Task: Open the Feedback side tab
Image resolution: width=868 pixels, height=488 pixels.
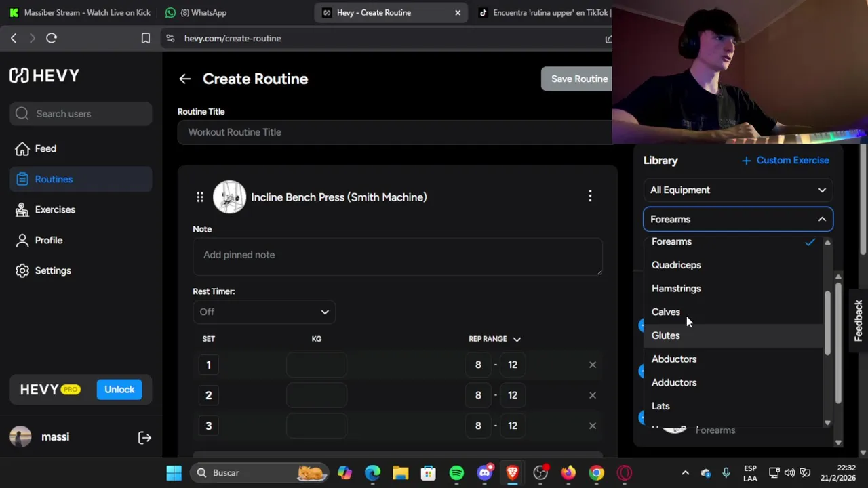Action: (859, 321)
